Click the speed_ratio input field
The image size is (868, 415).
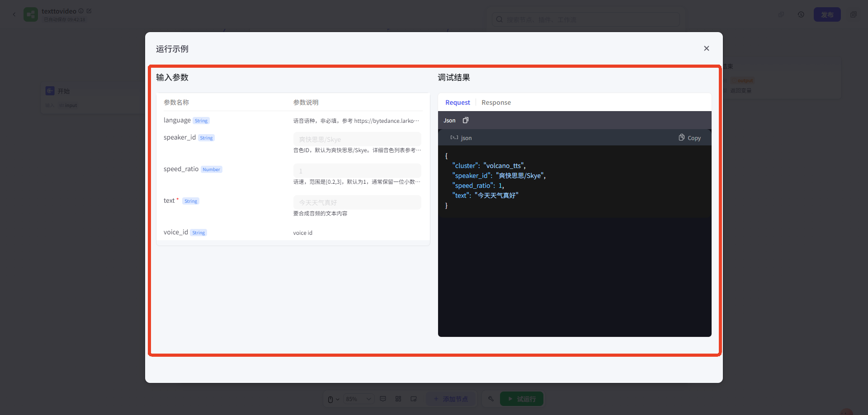click(x=357, y=171)
